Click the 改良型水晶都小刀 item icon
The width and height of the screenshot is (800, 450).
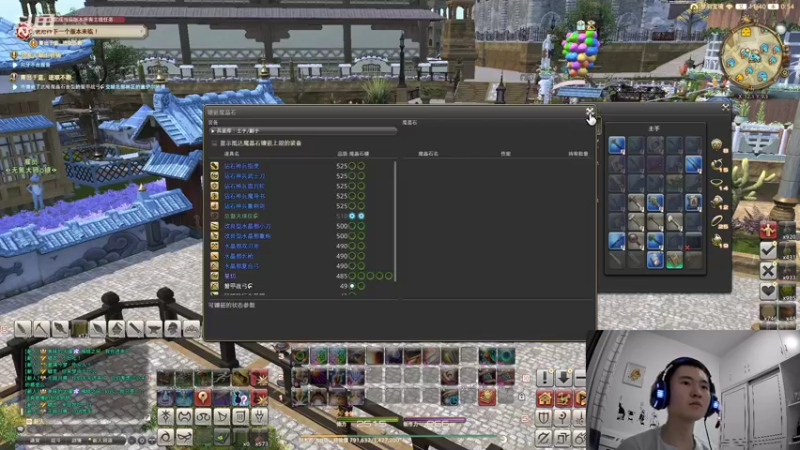point(215,226)
